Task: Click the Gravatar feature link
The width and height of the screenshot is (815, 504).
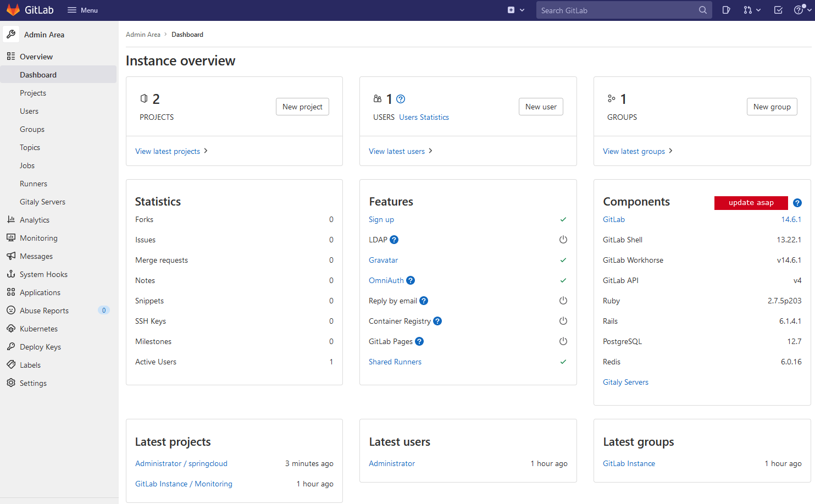Action: click(383, 260)
